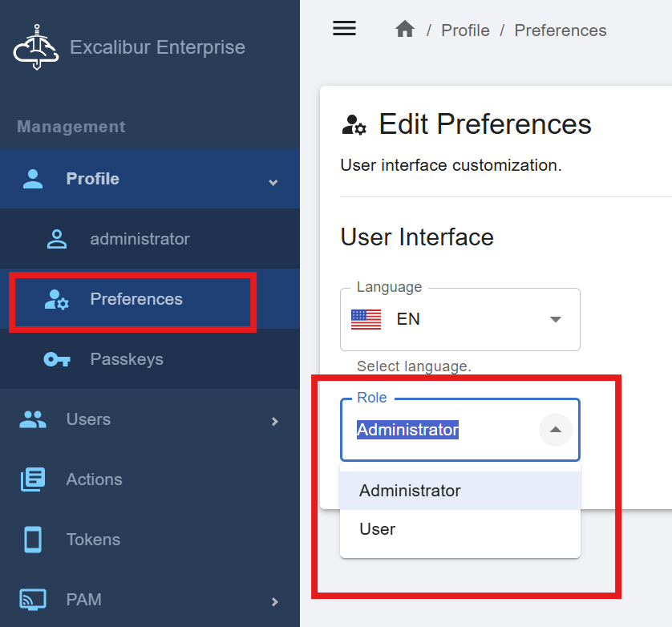Image resolution: width=672 pixels, height=627 pixels.
Task: Click the Users group icon
Action: click(x=33, y=419)
